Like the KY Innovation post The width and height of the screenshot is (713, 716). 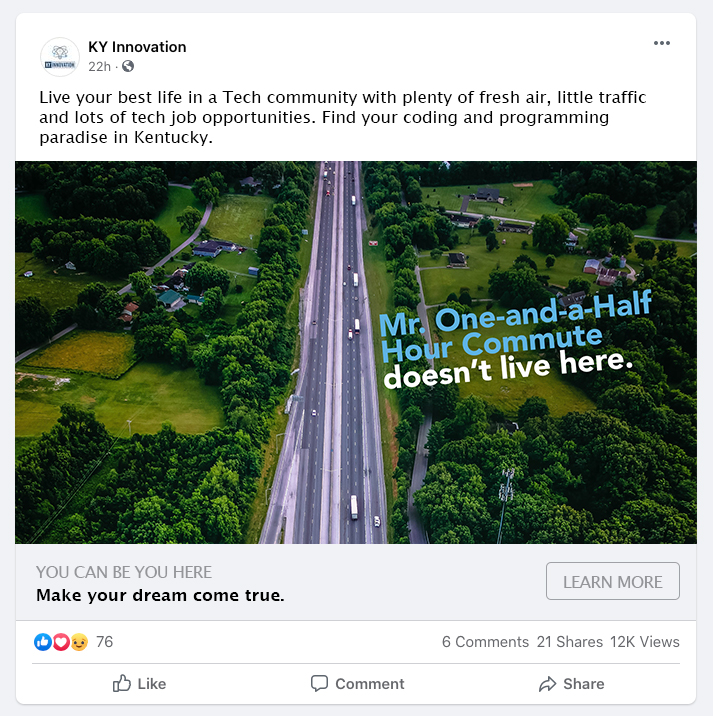[x=139, y=684]
